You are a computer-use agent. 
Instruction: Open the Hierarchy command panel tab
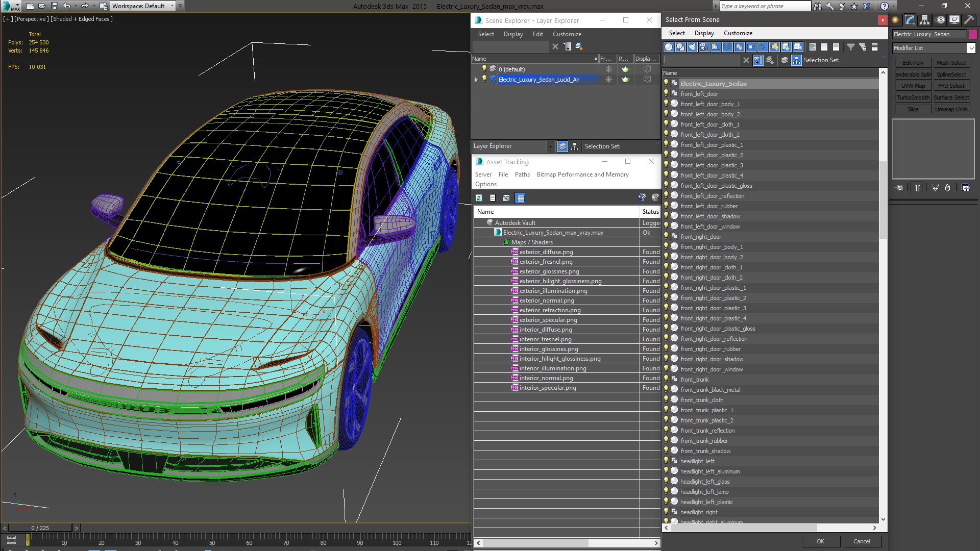pyautogui.click(x=924, y=20)
